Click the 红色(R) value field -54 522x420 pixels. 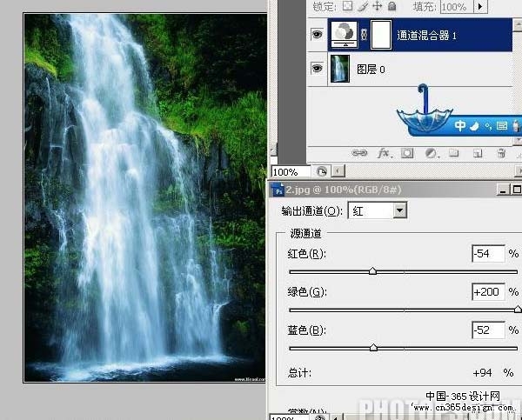click(x=488, y=254)
